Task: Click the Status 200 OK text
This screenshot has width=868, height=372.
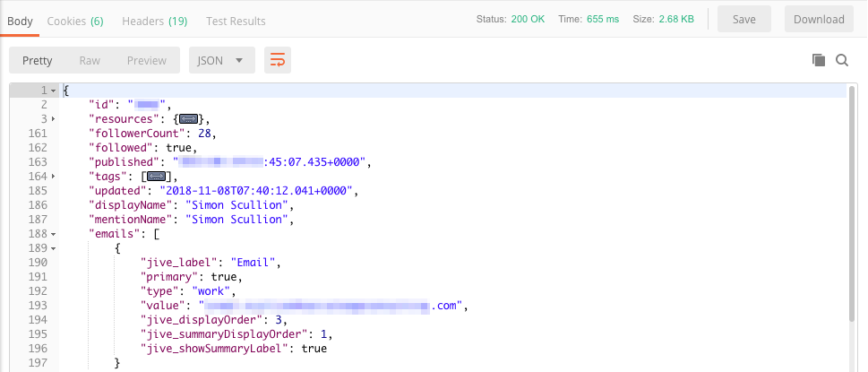Action: click(511, 20)
